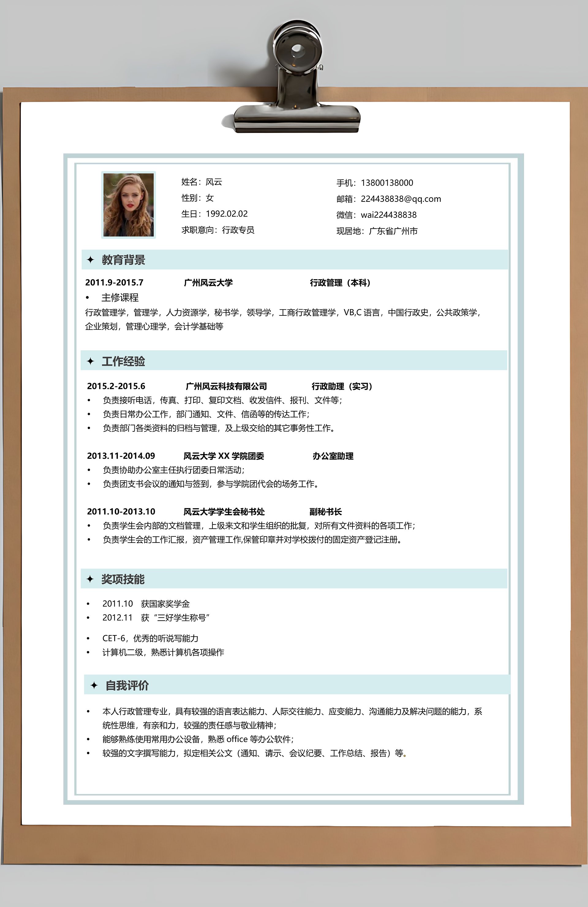Click the 工作经验 section header
588x907 pixels.
tap(123, 361)
